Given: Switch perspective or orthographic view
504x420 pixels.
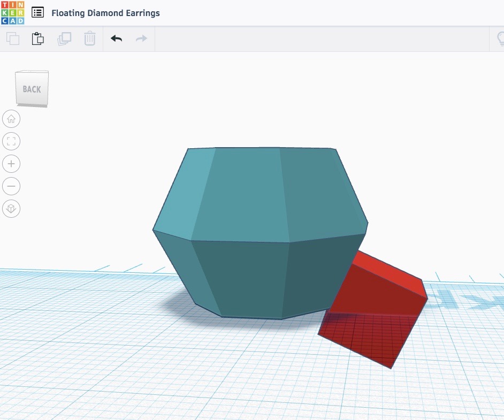Looking at the screenshot, I should 11,209.
